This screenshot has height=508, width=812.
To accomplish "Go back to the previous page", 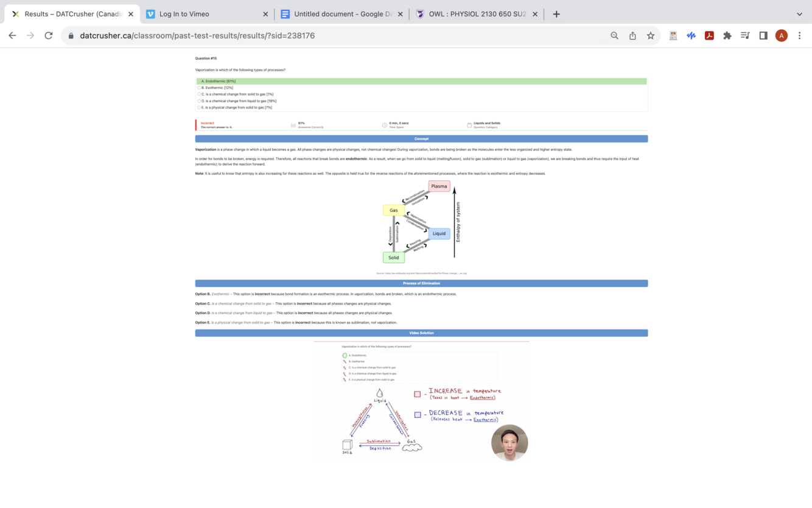I will click(12, 35).
